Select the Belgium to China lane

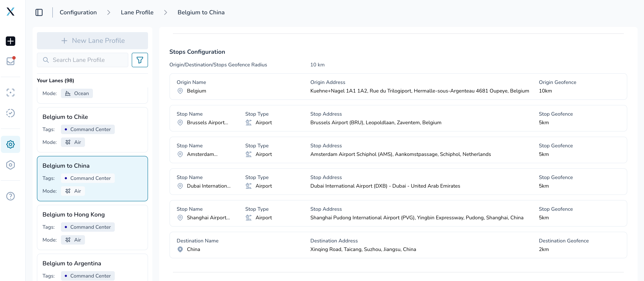coord(92,179)
